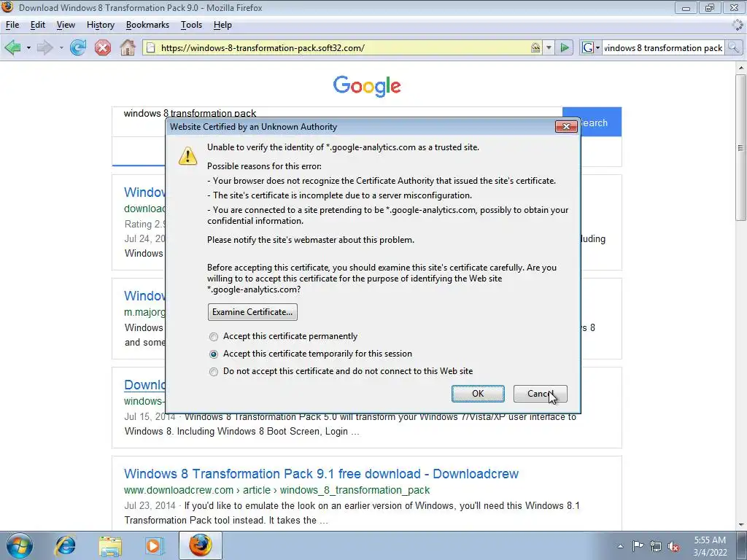This screenshot has height=560, width=747.
Task: Click the Examine Certificate button
Action: click(x=252, y=312)
